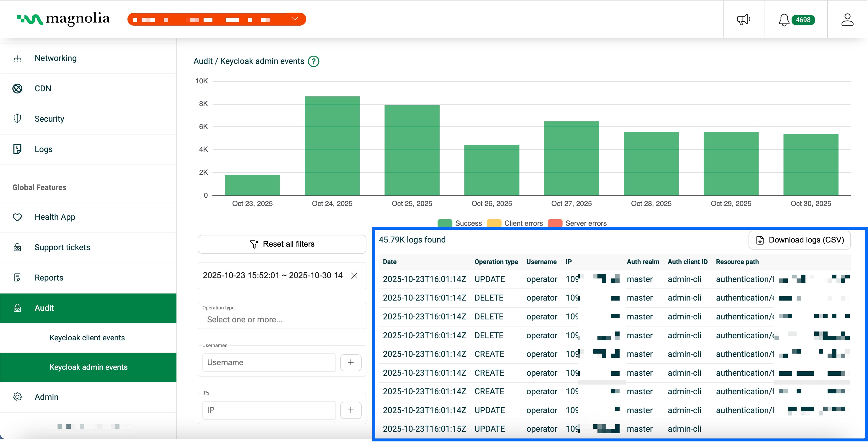Click the announcements megaphone icon

(x=744, y=19)
